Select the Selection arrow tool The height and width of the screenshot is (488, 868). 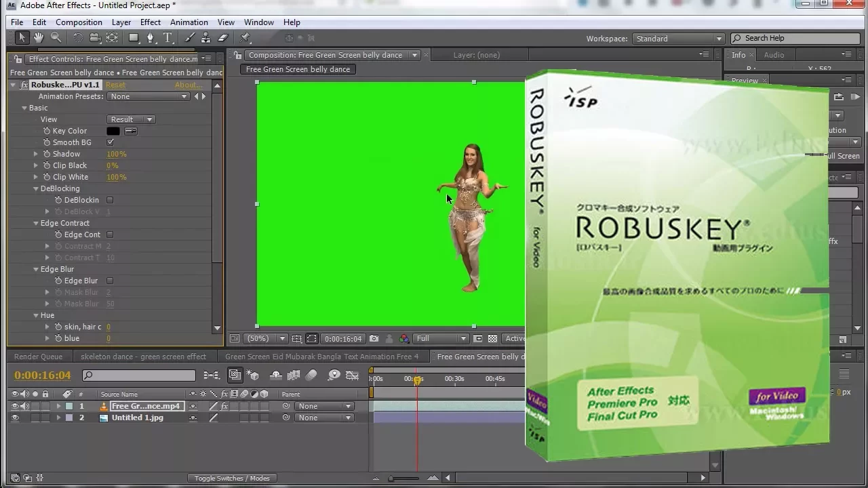pos(22,38)
